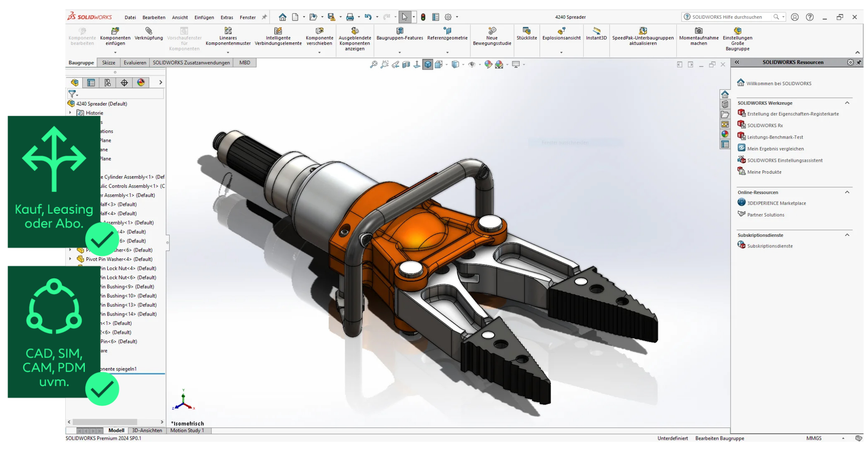
Task: Open dropdown arrow under Komponenten einfügen
Action: pyautogui.click(x=115, y=53)
